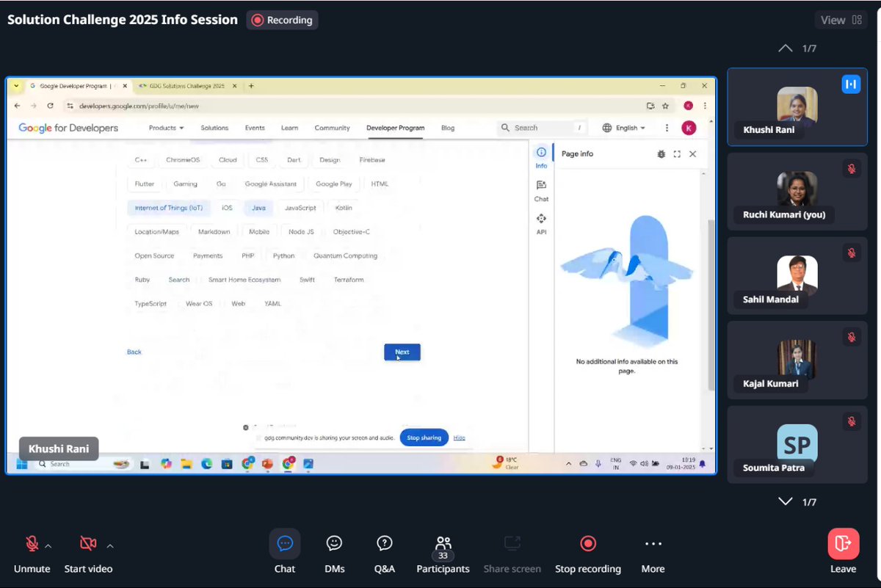The width and height of the screenshot is (881, 588).
Task: Open a new browser tab with plus
Action: pyautogui.click(x=251, y=86)
